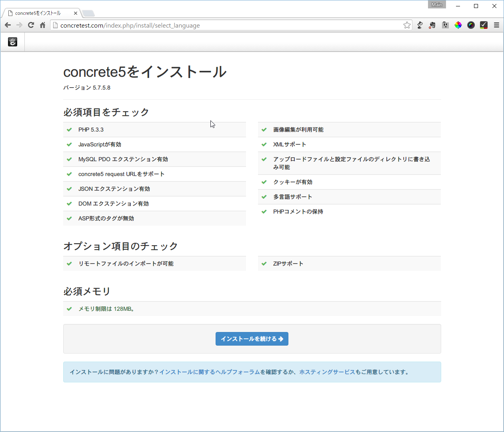Click check icon beside DOM エクステンション有効

pos(69,204)
